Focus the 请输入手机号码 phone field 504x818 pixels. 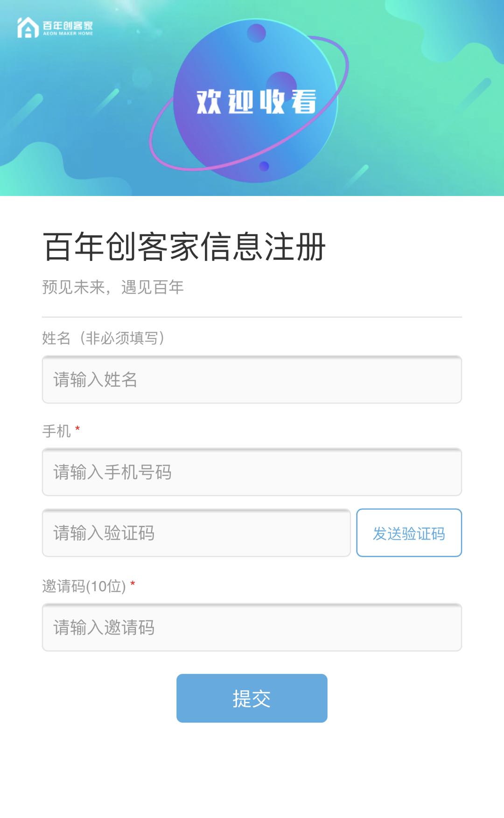(252, 472)
